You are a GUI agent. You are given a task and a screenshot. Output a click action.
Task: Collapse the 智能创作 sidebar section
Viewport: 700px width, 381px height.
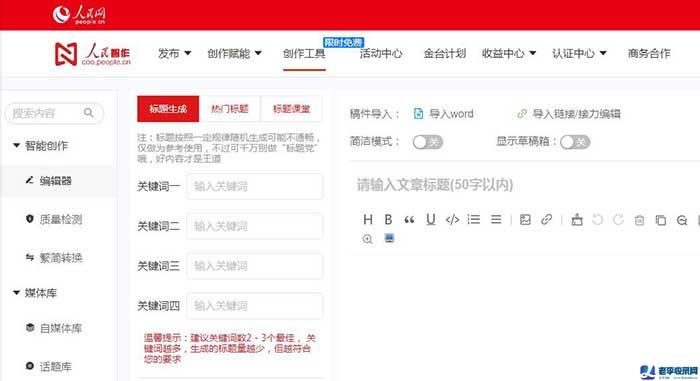41,146
